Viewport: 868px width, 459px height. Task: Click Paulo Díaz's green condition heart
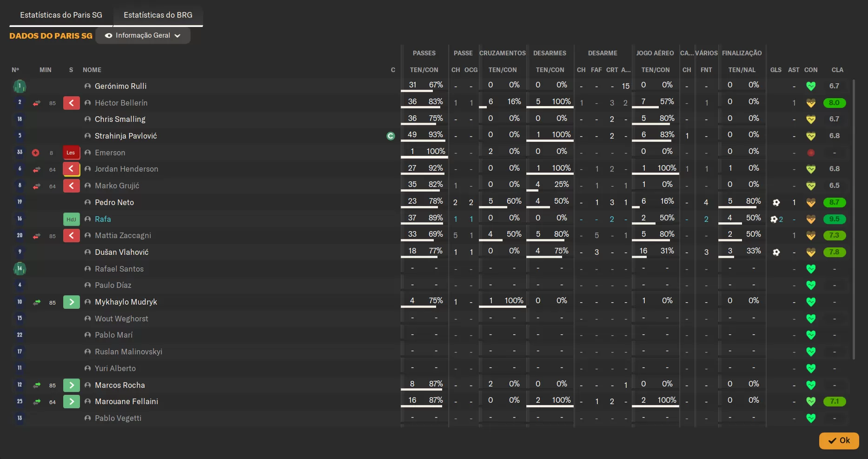click(x=811, y=285)
